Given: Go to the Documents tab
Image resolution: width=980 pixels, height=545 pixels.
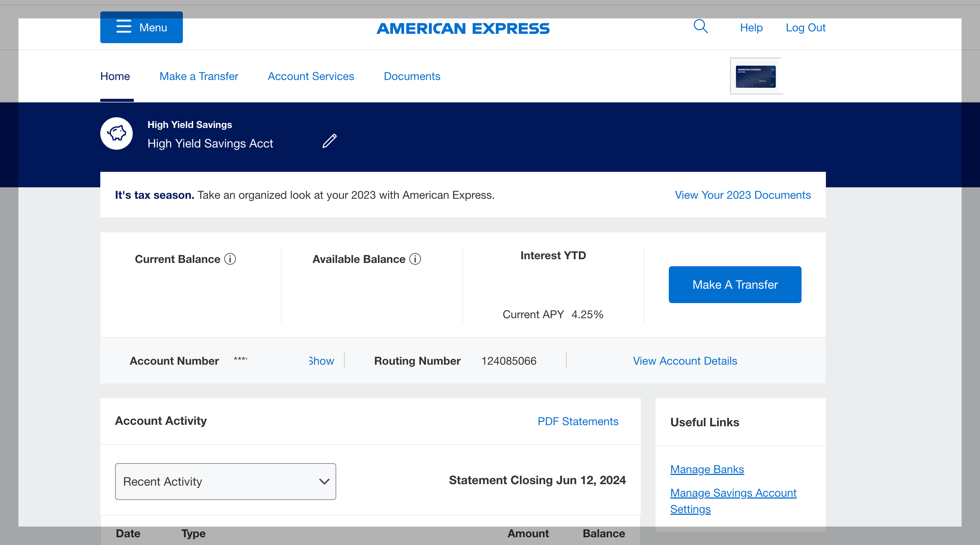Looking at the screenshot, I should click(x=411, y=76).
